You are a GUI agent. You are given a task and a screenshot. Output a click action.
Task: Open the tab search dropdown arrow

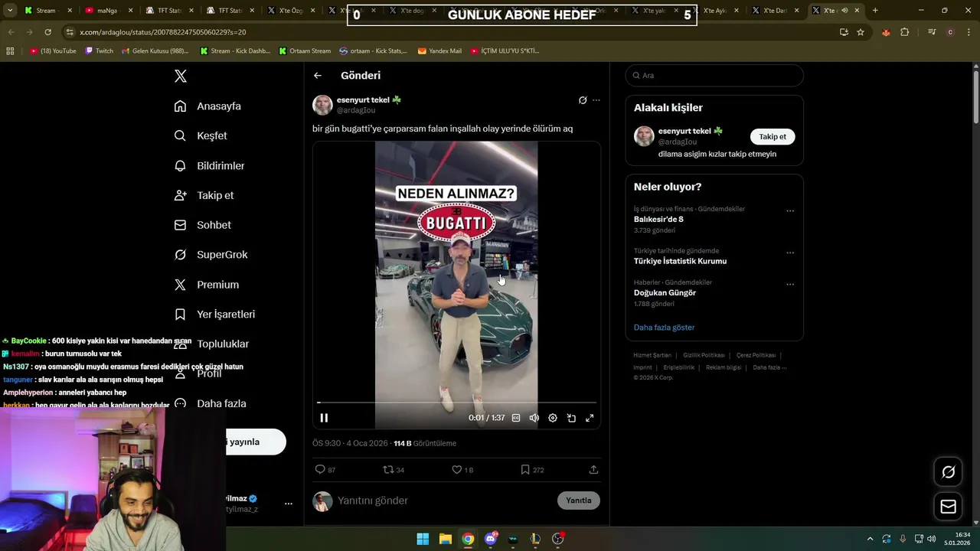click(x=10, y=11)
